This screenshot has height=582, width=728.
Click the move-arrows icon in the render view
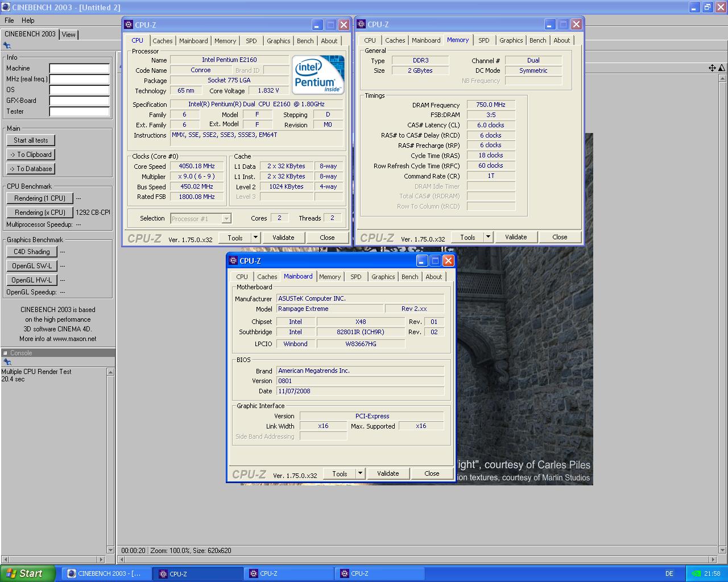(712, 68)
